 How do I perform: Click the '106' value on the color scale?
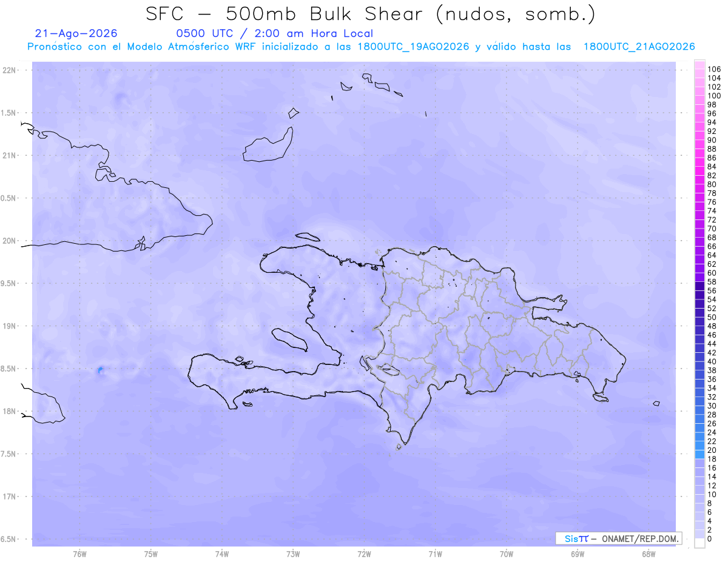(714, 70)
